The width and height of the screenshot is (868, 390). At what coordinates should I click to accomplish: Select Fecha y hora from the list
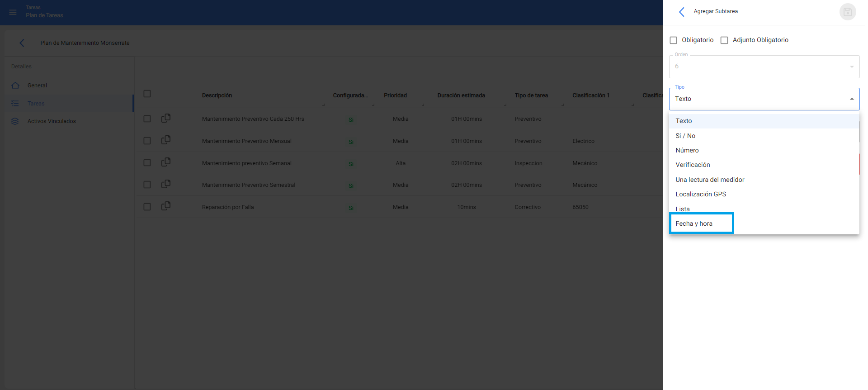(x=694, y=224)
